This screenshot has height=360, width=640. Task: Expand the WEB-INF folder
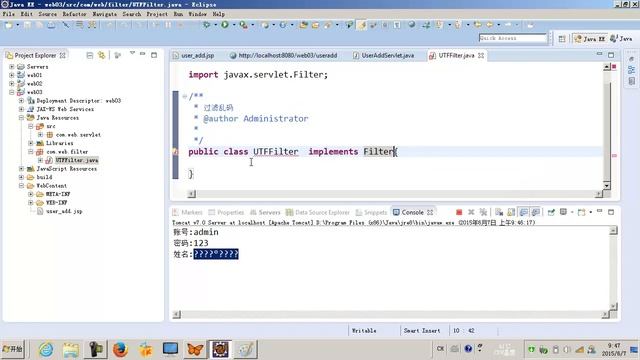31,202
